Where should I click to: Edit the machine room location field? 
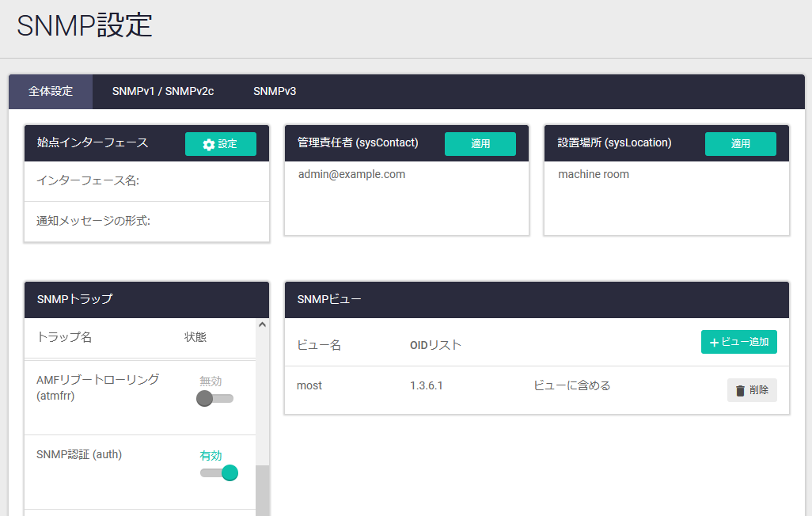[594, 174]
